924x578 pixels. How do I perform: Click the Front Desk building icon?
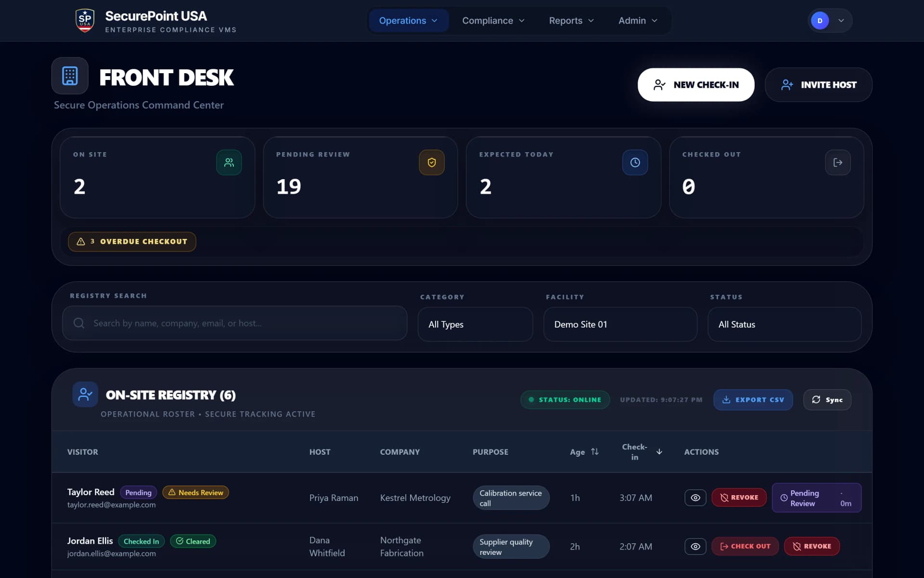tap(70, 76)
